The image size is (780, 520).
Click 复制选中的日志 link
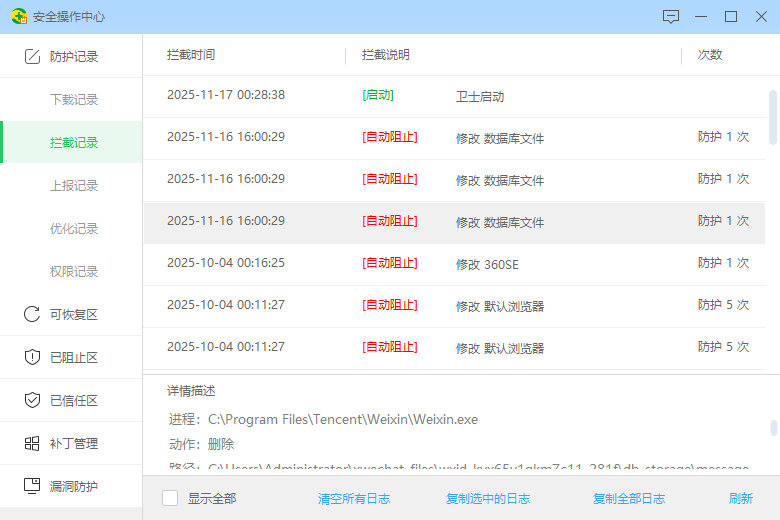(488, 499)
